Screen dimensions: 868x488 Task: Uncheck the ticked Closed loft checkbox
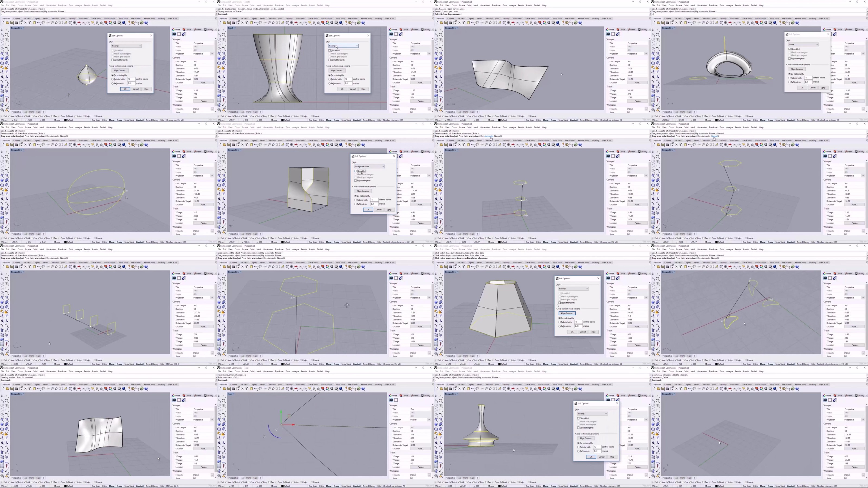tap(790, 49)
